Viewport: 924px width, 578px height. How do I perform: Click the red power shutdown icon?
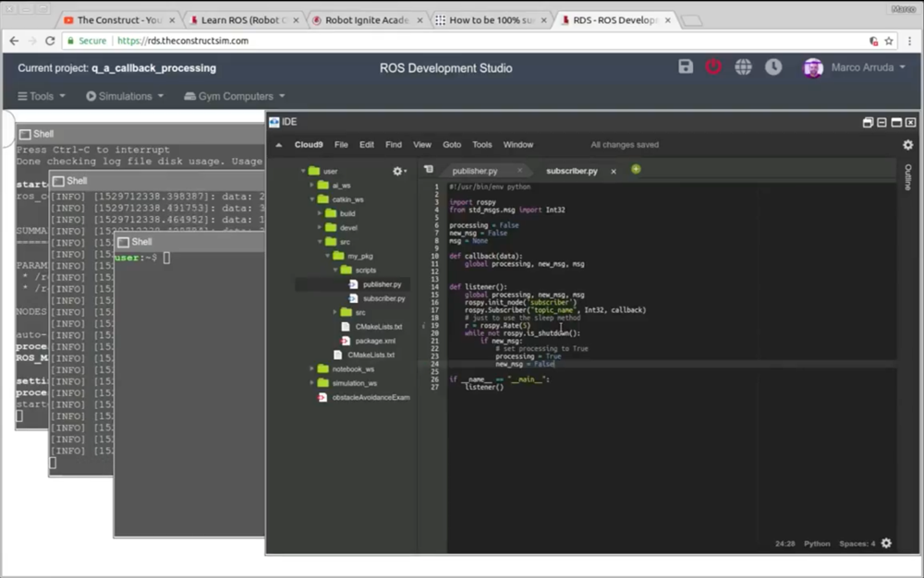click(x=713, y=67)
